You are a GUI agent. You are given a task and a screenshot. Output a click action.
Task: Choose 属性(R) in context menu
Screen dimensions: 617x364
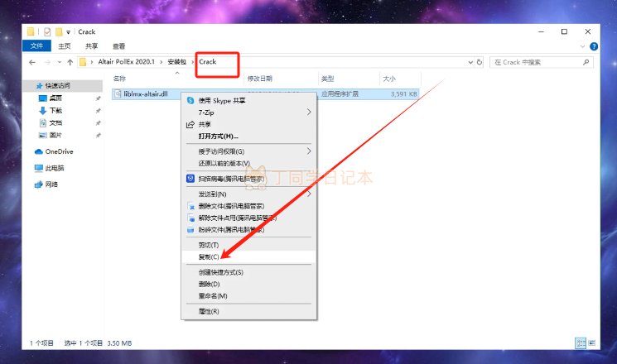(249, 311)
